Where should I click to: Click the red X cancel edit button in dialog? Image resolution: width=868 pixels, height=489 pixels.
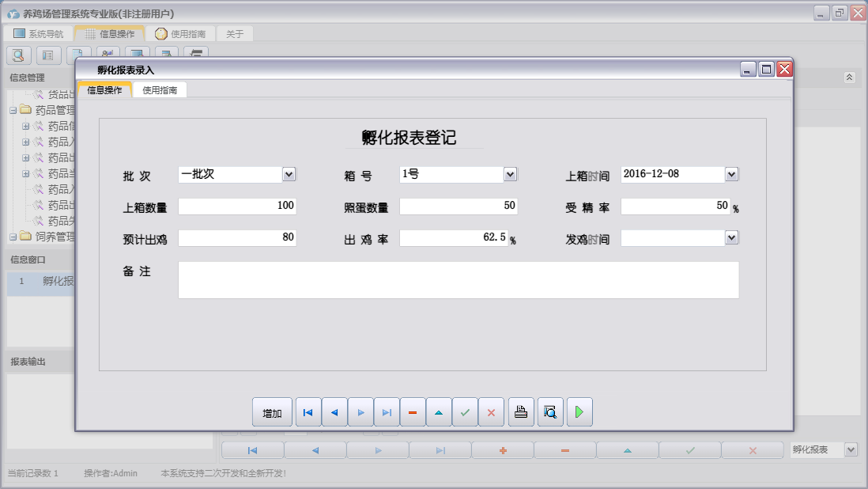(x=491, y=412)
